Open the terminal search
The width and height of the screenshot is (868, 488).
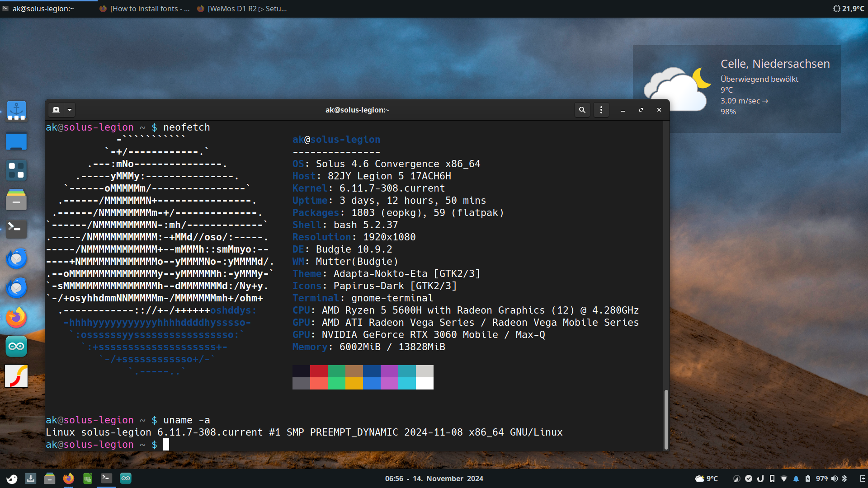(582, 110)
